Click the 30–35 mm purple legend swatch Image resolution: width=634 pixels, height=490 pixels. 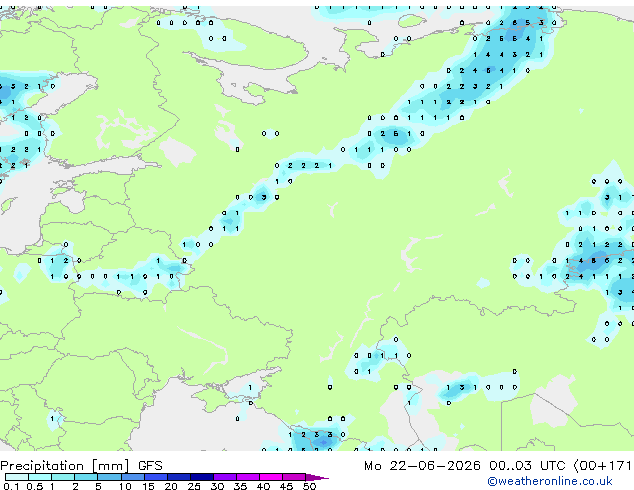(224, 477)
